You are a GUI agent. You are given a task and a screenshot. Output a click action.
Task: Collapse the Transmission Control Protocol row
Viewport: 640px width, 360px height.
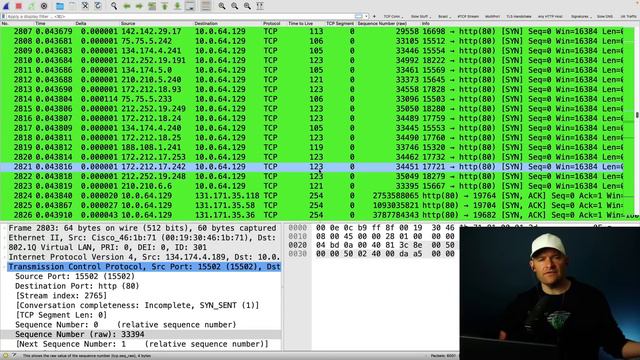(x=141, y=267)
